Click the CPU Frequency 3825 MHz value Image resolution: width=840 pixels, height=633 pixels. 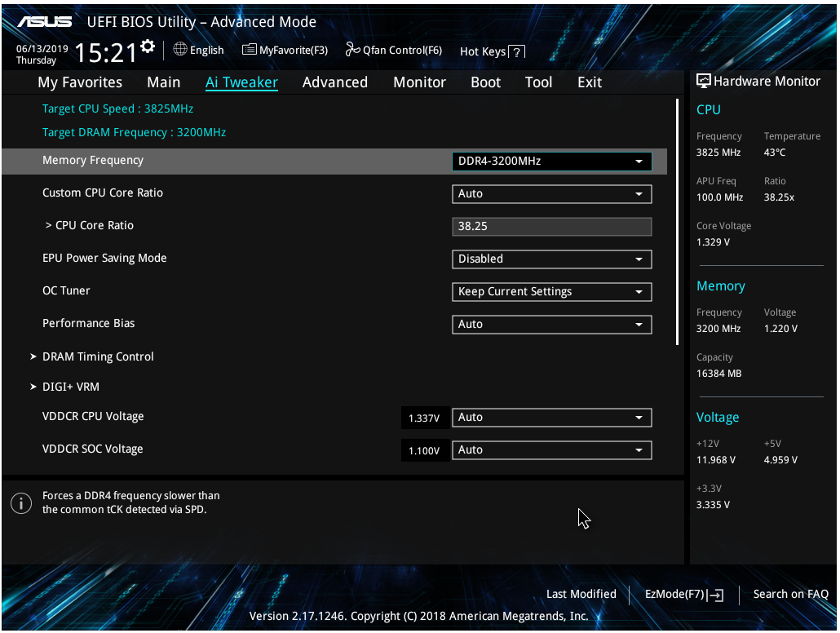(x=718, y=153)
